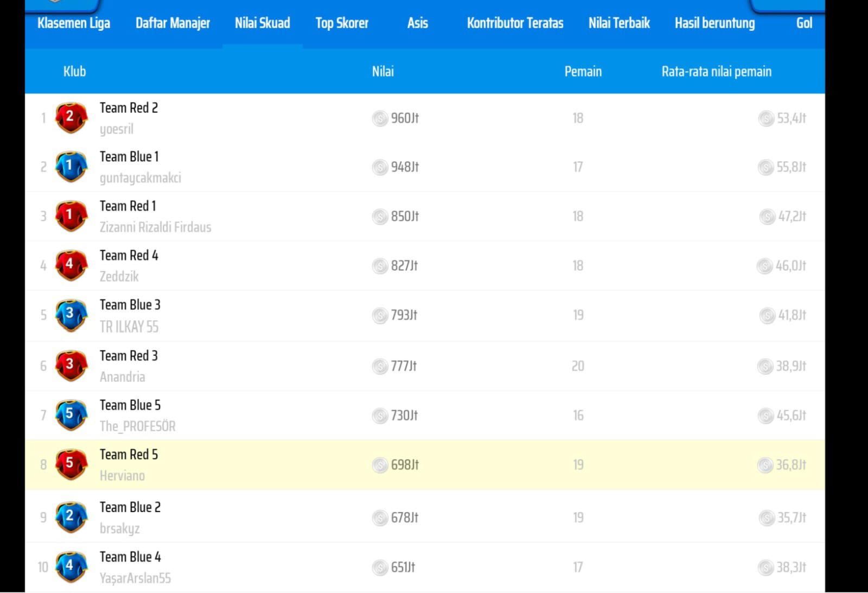The height and width of the screenshot is (593, 868).
Task: Click the Team Blue 4 jersey badge
Action: click(71, 567)
